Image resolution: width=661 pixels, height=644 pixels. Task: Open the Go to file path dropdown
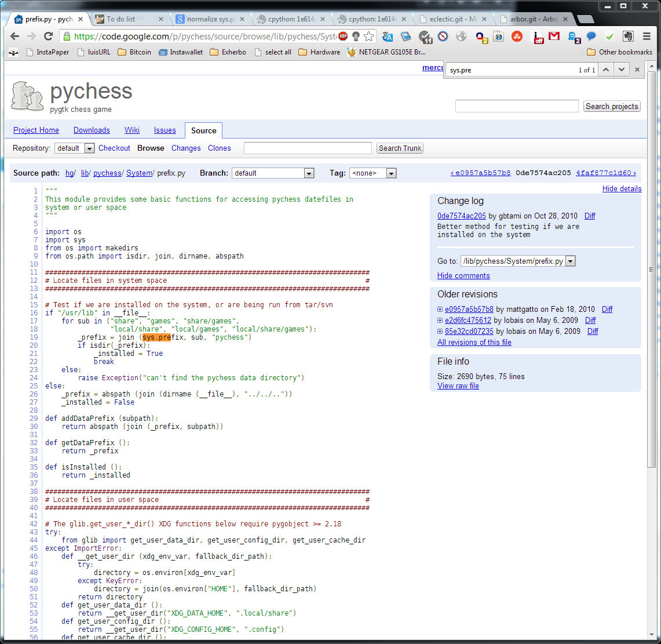517,261
